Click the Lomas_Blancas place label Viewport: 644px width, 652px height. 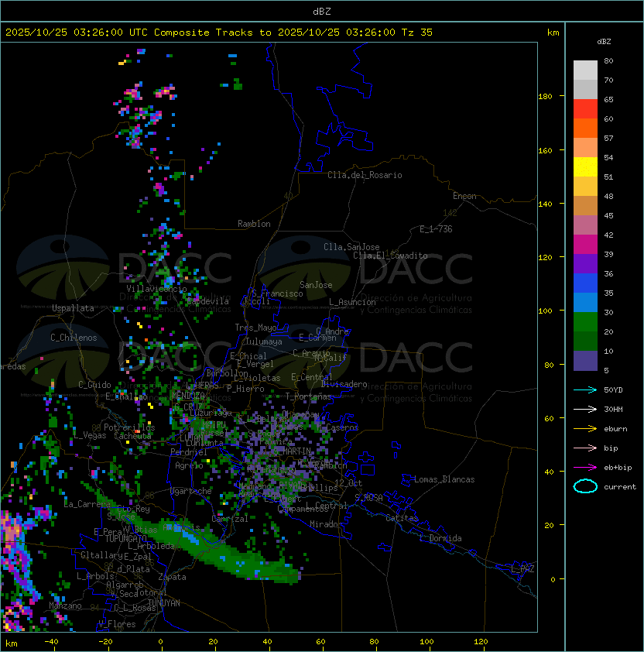click(x=444, y=479)
